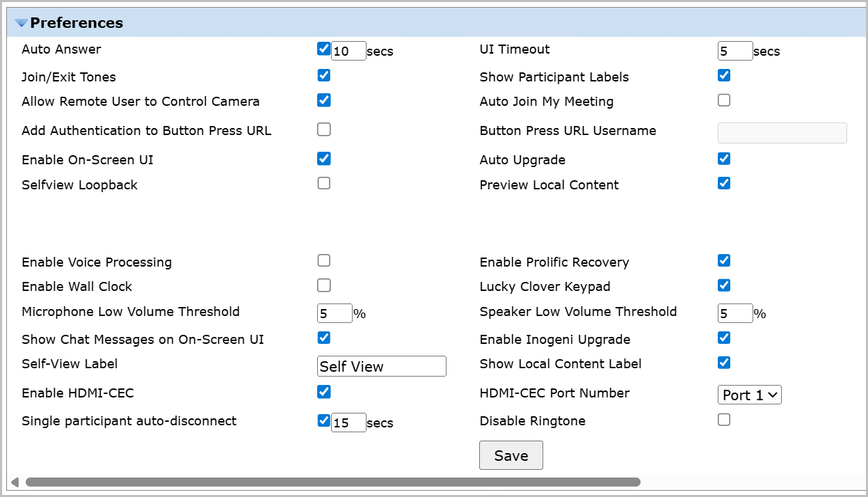Viewport: 868px width, 497px height.
Task: Enable Selfview Loopback checkbox
Action: [x=323, y=183]
